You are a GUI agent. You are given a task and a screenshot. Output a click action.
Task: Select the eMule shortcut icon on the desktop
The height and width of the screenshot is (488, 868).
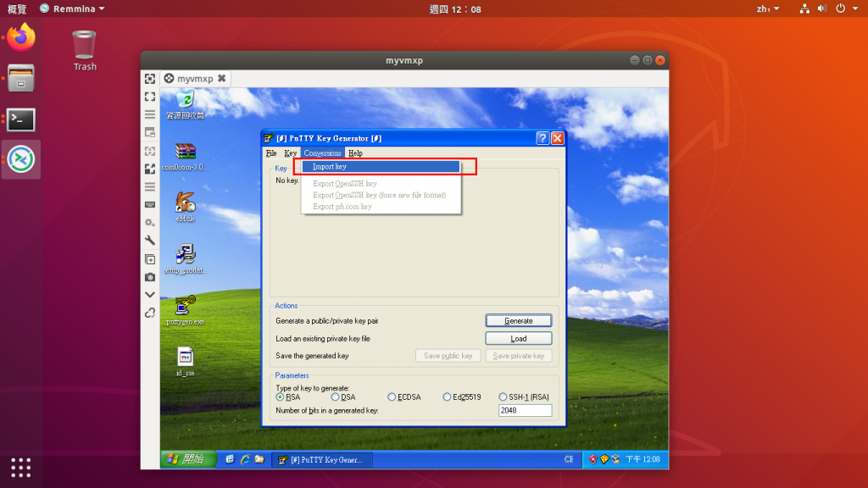pos(186,207)
